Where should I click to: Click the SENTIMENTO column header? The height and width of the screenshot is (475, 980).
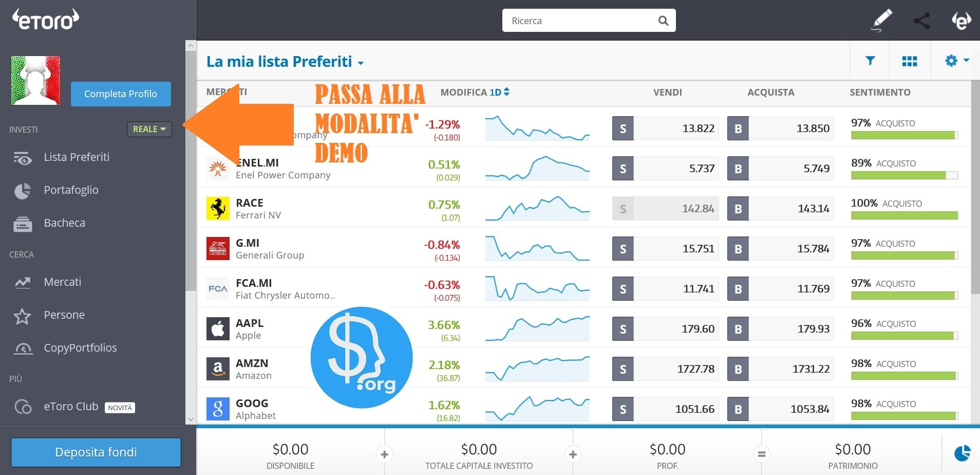pos(880,92)
